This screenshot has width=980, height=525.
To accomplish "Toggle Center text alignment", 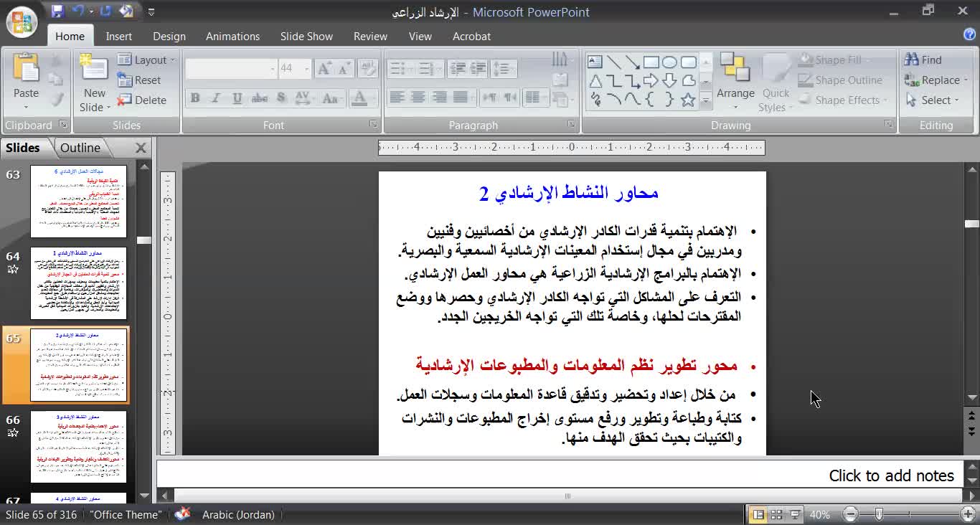I will click(x=418, y=98).
